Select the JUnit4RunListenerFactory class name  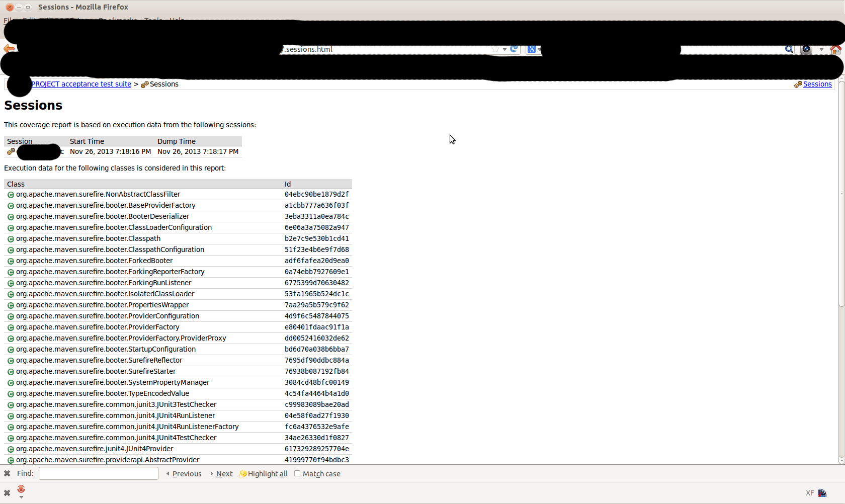pyautogui.click(x=127, y=427)
